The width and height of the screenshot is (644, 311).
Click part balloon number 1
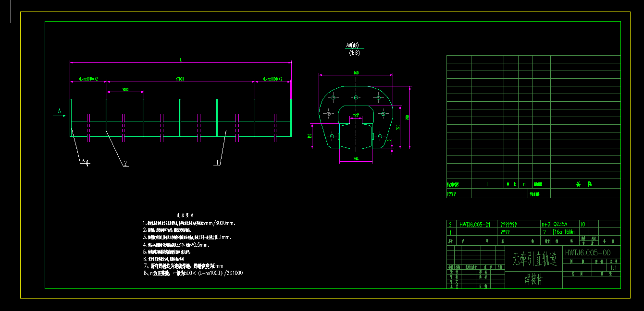tap(218, 163)
